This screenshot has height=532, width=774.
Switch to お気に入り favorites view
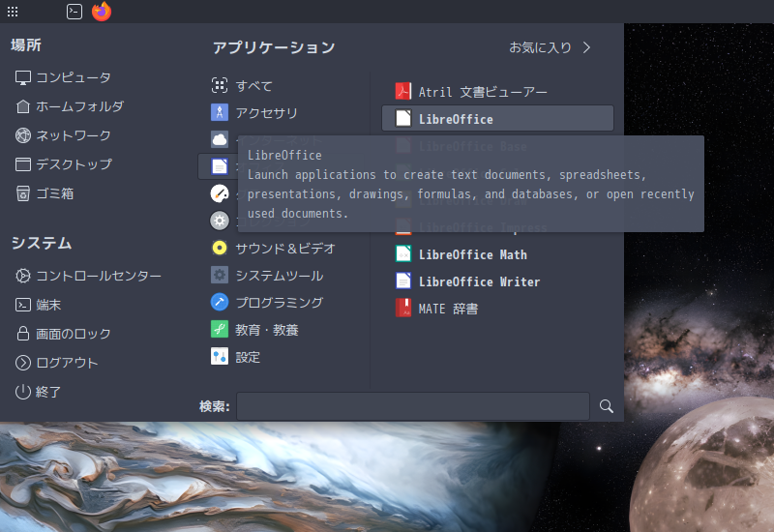pyautogui.click(x=550, y=47)
